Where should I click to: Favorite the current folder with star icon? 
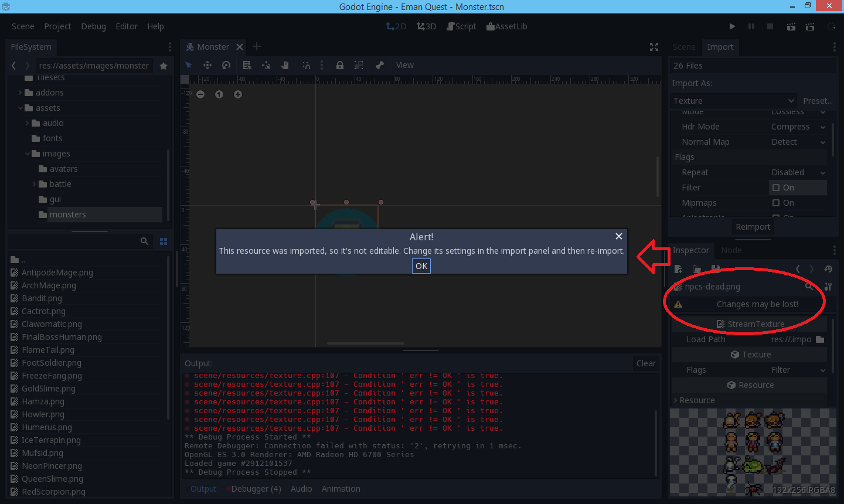click(164, 66)
